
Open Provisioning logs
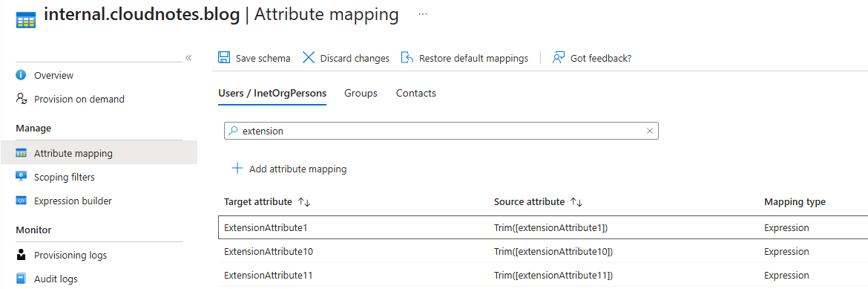coord(70,256)
